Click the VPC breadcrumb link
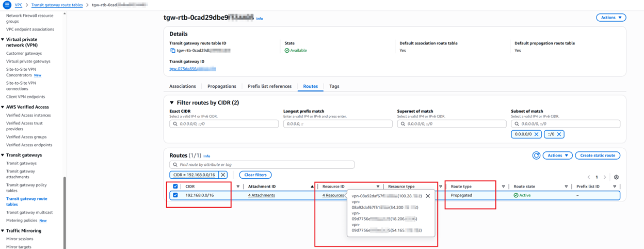This screenshot has width=644, height=249. pyautogui.click(x=19, y=5)
